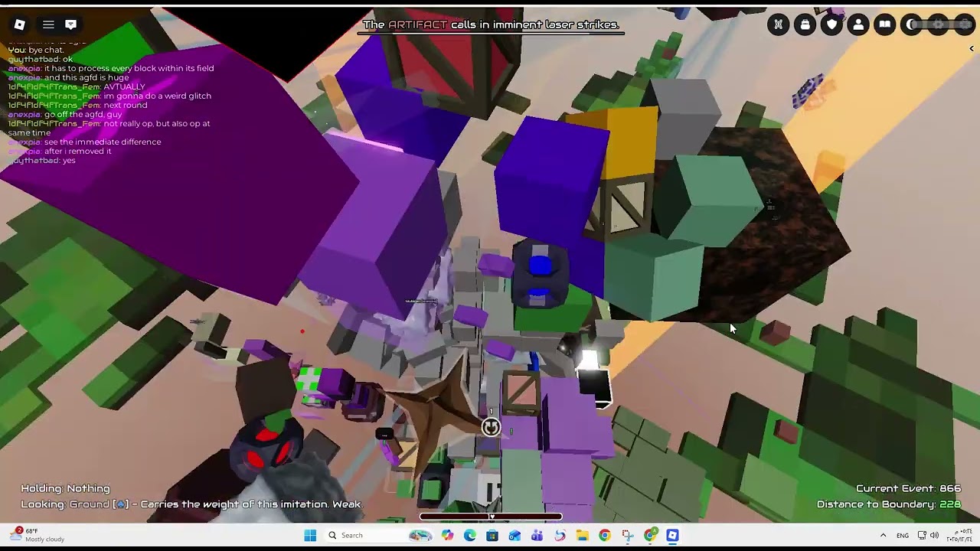Click the 'Holding: Nothing' status text

[x=65, y=488]
